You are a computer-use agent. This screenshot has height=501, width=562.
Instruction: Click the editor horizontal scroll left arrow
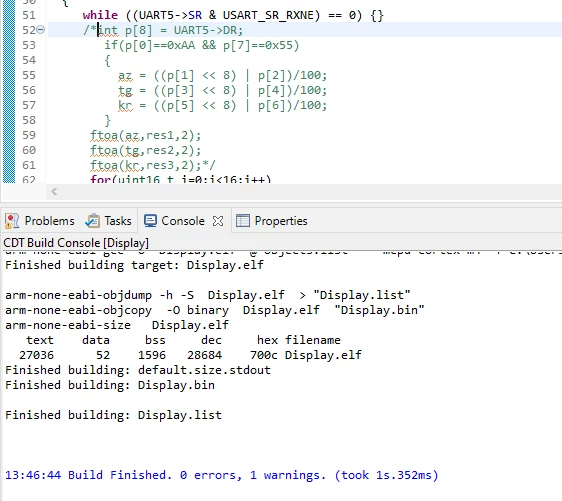click(x=54, y=192)
